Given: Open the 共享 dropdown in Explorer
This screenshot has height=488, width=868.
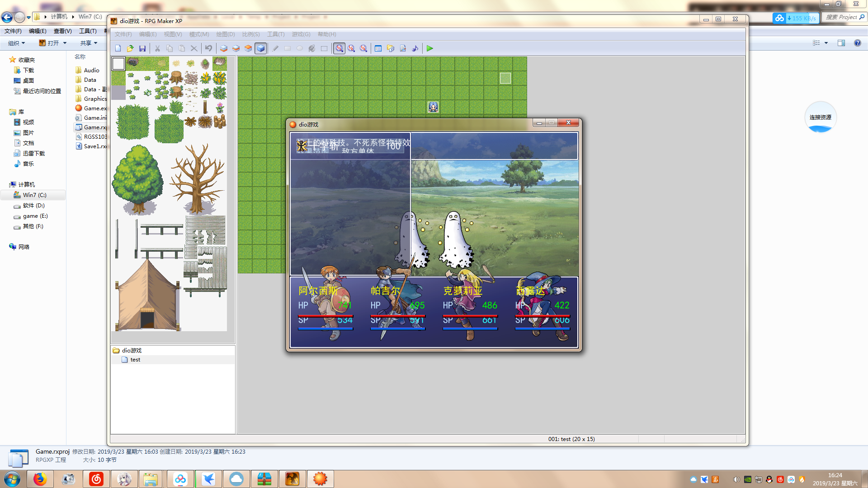Looking at the screenshot, I should pyautogui.click(x=89, y=43).
